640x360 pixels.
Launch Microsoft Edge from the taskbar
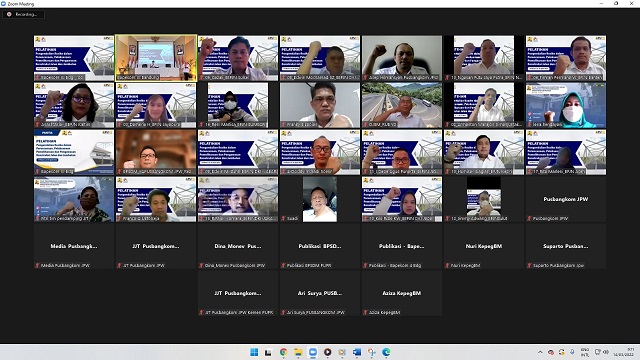(386, 352)
